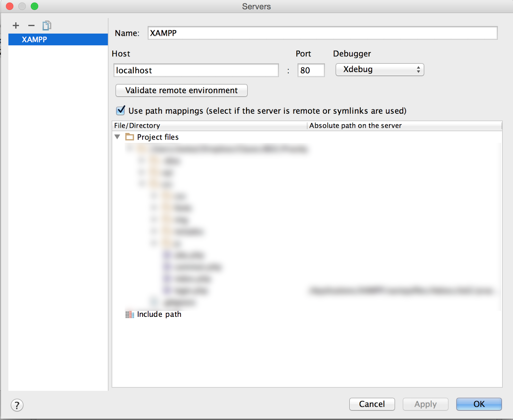Click the Host field containing localhost
The image size is (513, 420).
[196, 70]
